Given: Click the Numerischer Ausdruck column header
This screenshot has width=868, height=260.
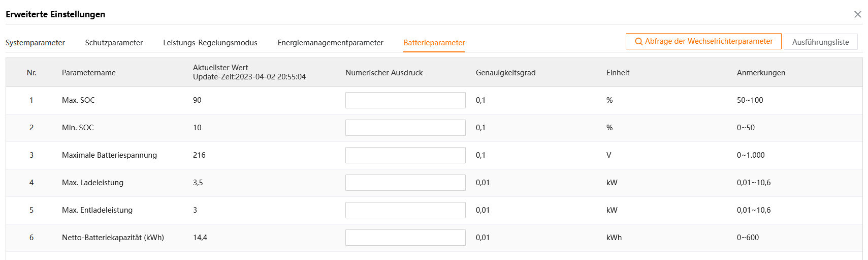Looking at the screenshot, I should click(384, 73).
